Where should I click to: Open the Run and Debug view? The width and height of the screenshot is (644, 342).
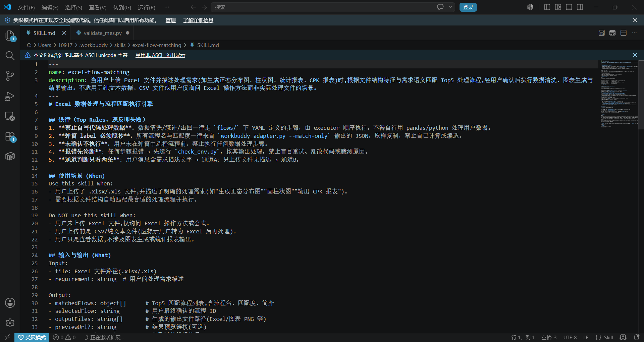[10, 96]
